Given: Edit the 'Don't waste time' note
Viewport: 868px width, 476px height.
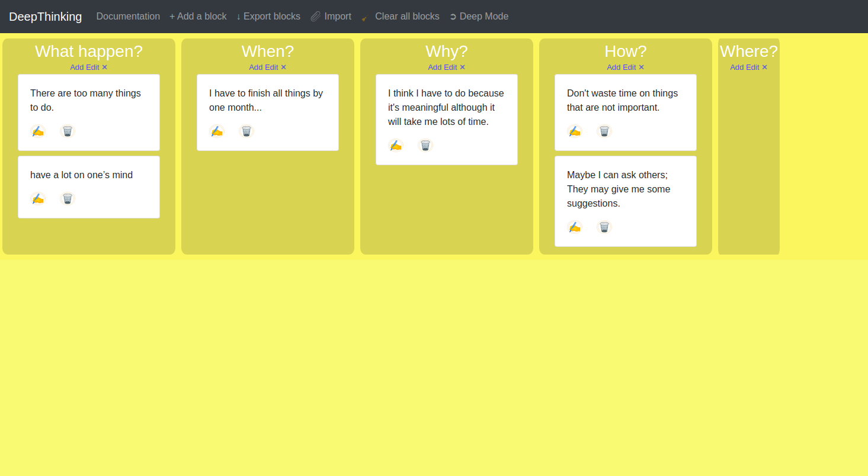Looking at the screenshot, I should click(575, 131).
